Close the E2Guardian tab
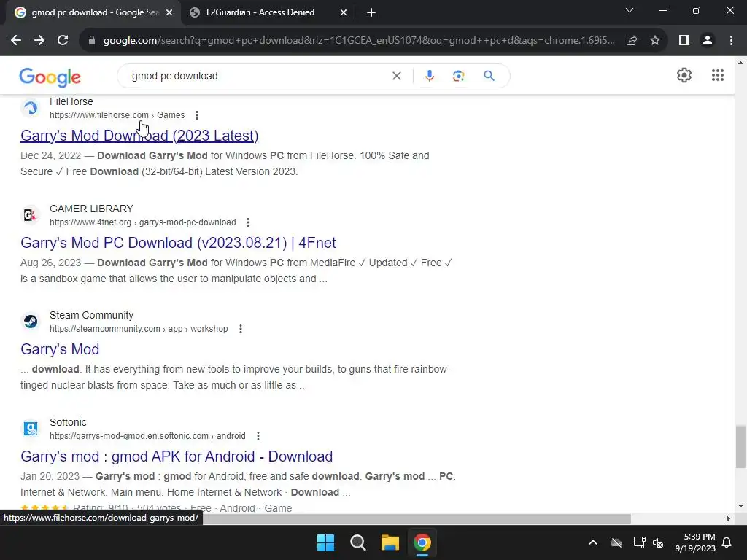 click(344, 13)
